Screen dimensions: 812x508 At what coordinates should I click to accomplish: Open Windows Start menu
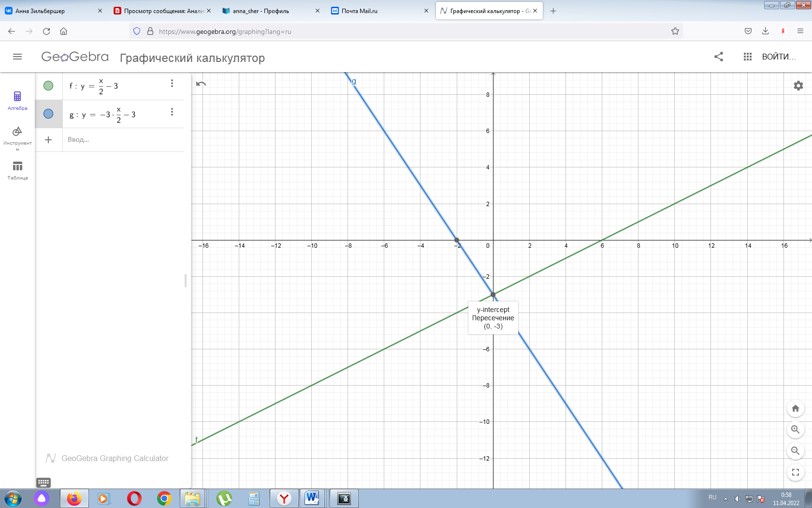13,498
